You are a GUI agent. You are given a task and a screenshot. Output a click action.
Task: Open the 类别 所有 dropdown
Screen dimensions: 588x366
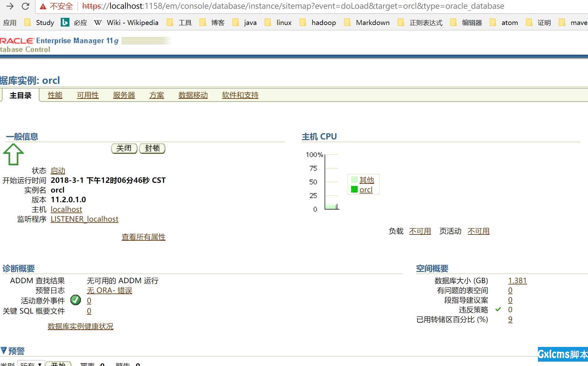click(x=31, y=364)
